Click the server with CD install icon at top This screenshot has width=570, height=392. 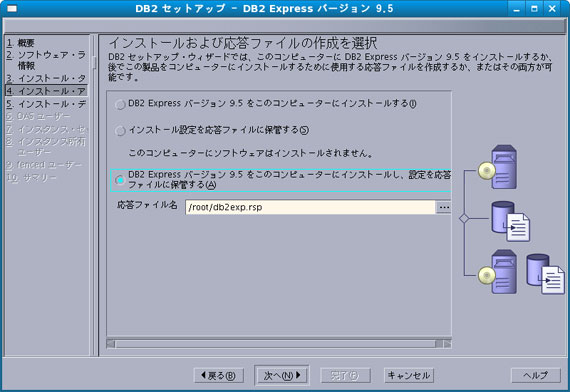[x=498, y=167]
